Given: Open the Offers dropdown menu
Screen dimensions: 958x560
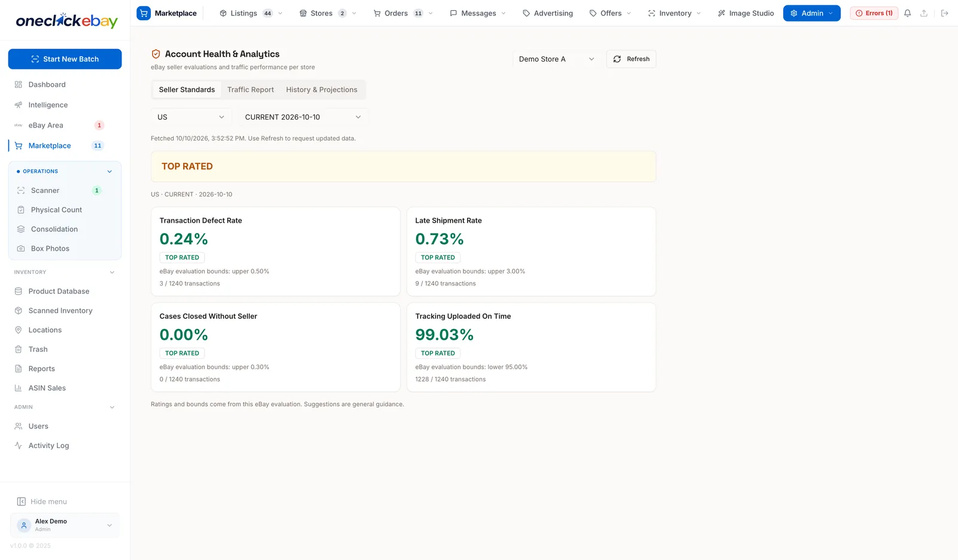Looking at the screenshot, I should pos(610,13).
